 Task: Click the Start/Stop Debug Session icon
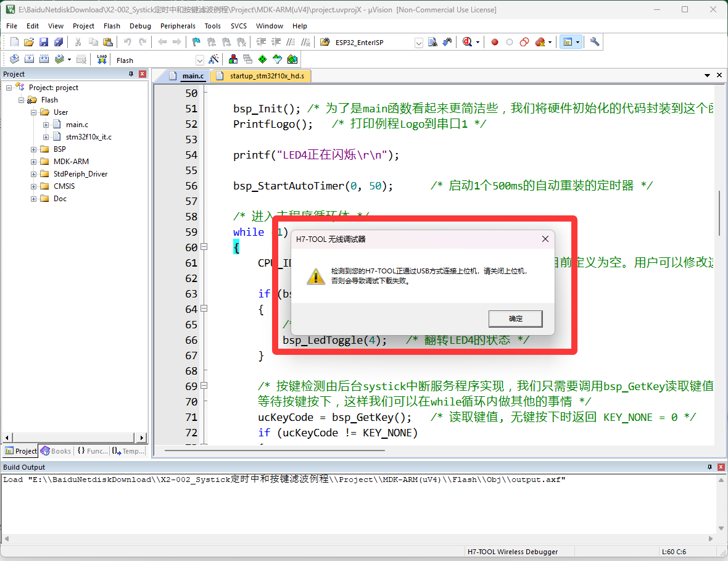(x=468, y=42)
